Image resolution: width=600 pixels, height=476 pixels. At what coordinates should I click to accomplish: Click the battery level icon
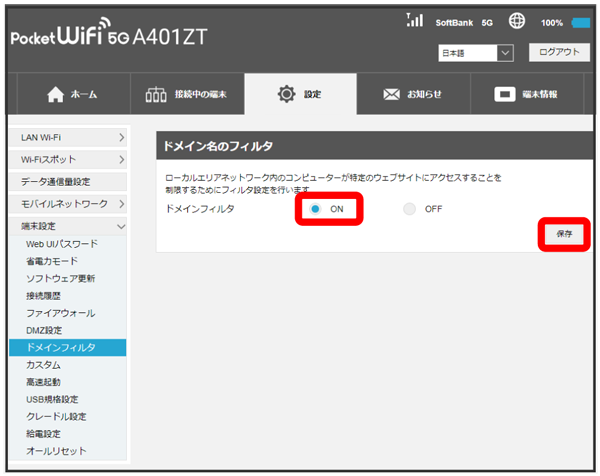coord(581,22)
